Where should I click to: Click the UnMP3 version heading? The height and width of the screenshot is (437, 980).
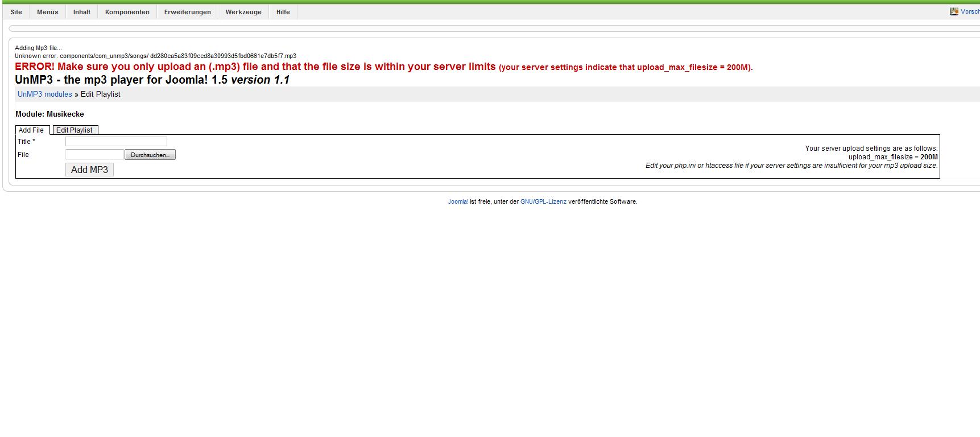pos(152,80)
